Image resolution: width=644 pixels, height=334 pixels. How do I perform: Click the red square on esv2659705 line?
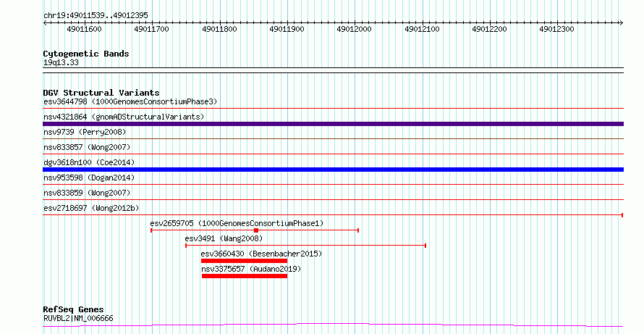pos(256,230)
